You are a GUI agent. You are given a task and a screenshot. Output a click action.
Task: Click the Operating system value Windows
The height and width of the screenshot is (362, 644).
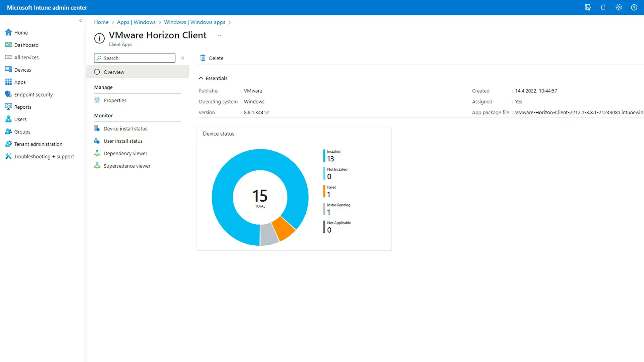pyautogui.click(x=254, y=102)
